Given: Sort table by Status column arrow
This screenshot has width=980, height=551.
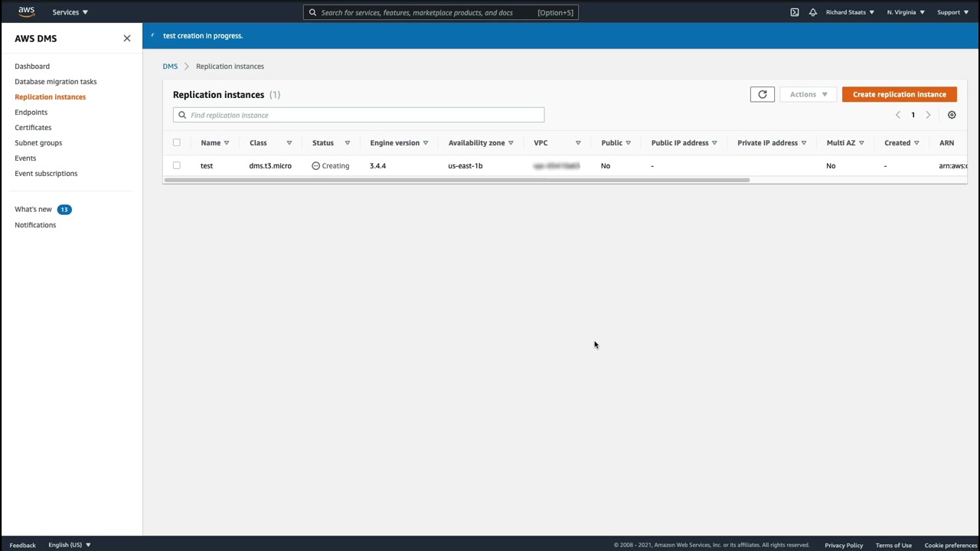Looking at the screenshot, I should pyautogui.click(x=348, y=143).
